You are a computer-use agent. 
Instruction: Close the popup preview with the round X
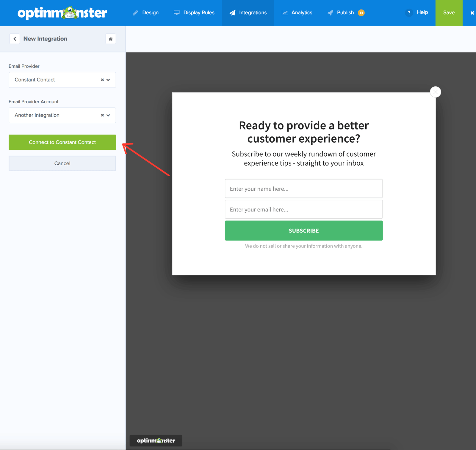(x=436, y=92)
